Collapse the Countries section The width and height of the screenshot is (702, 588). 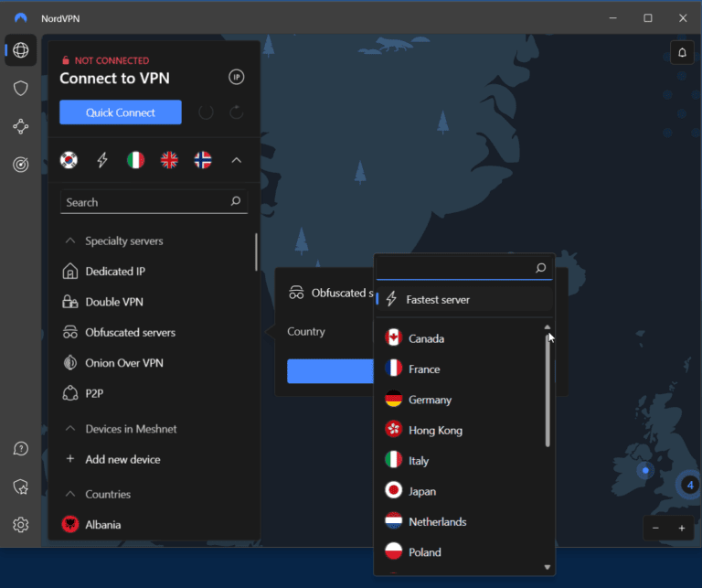click(70, 494)
